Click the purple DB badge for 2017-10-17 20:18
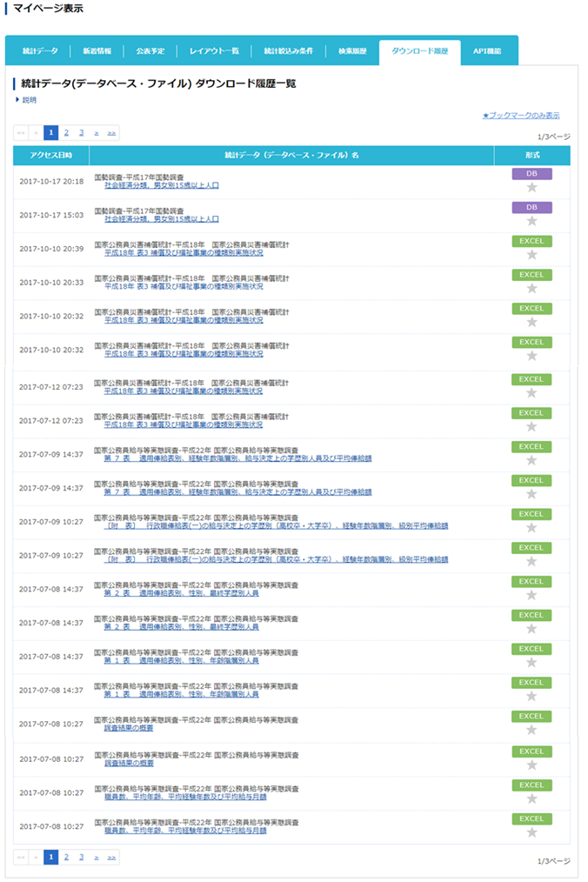588x882 pixels. pyautogui.click(x=531, y=174)
